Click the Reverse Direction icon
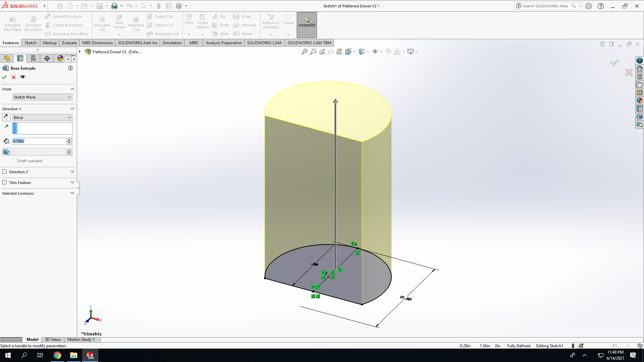 pyautogui.click(x=6, y=117)
